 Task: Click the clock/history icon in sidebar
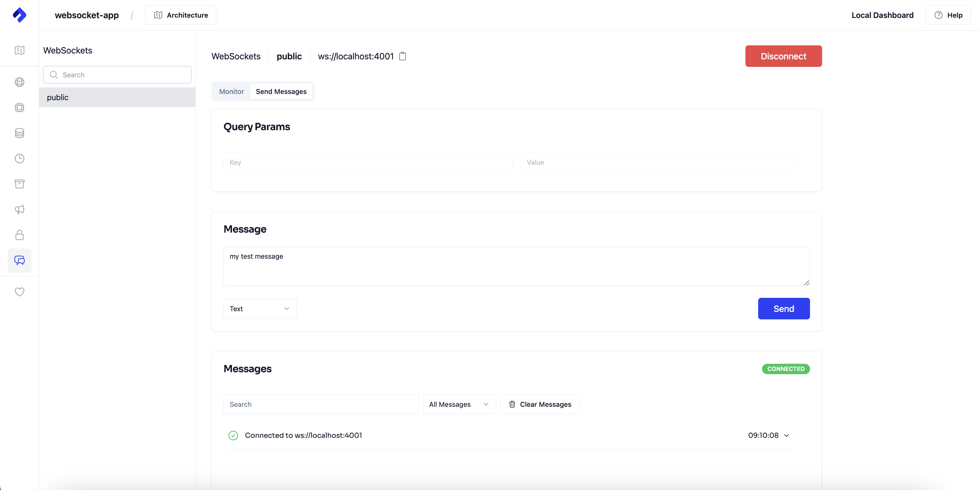(x=19, y=158)
